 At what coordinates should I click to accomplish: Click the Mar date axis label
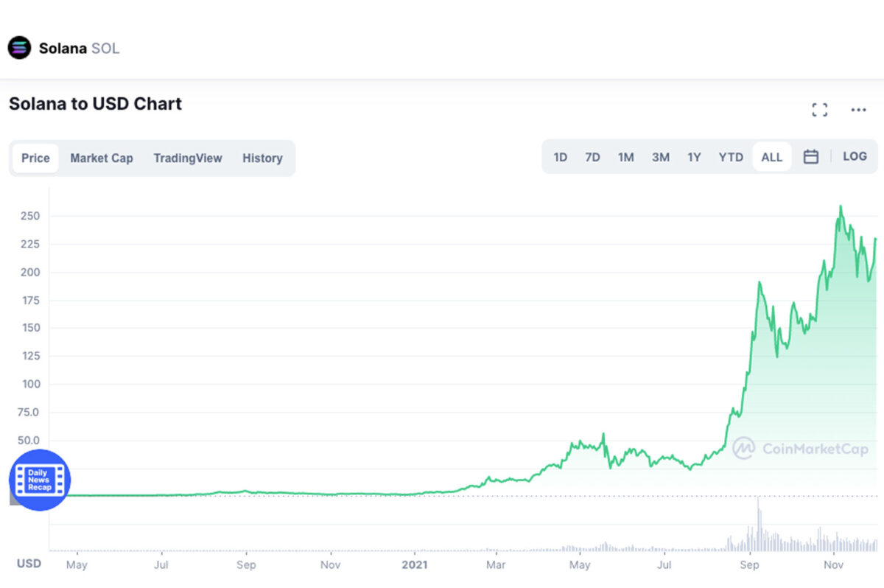496,564
